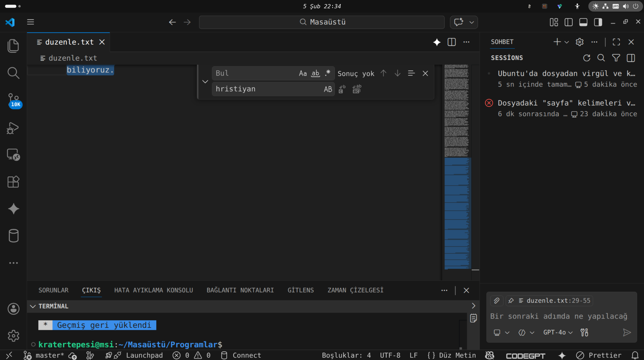
Task: Close the duzenle.txt editor tab
Action: 102,42
